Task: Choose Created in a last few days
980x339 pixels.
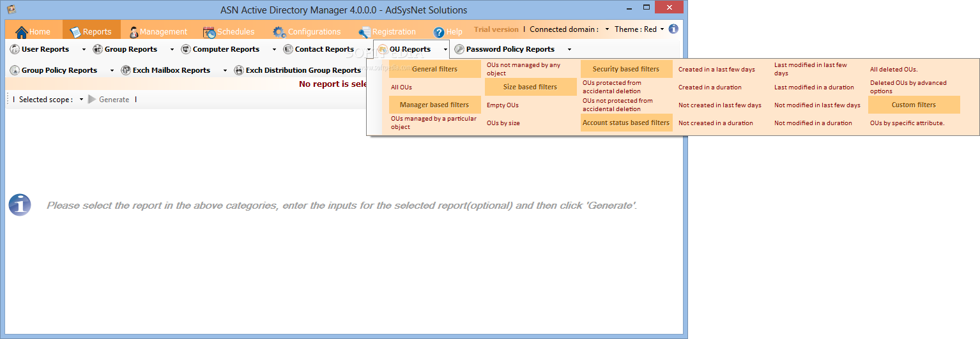Action: click(716, 69)
